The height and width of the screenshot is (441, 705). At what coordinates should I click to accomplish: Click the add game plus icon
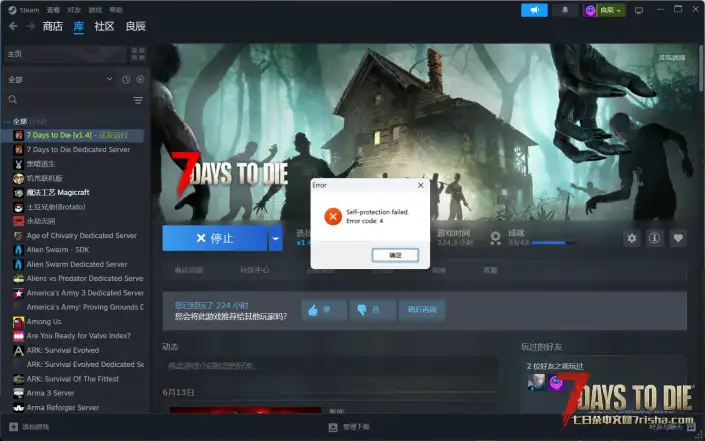point(13,427)
